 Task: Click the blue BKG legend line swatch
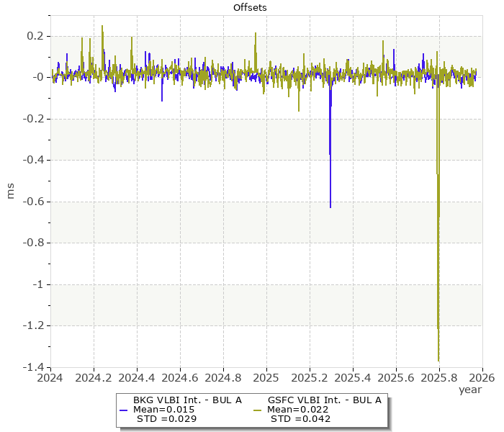tap(123, 410)
